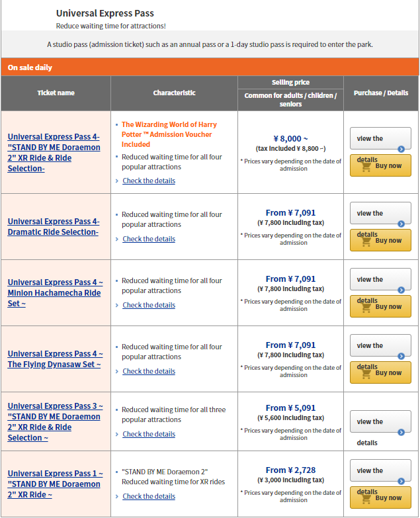
Task: Click the Wizarding World of Harry Potter voucher text
Action: click(x=169, y=134)
